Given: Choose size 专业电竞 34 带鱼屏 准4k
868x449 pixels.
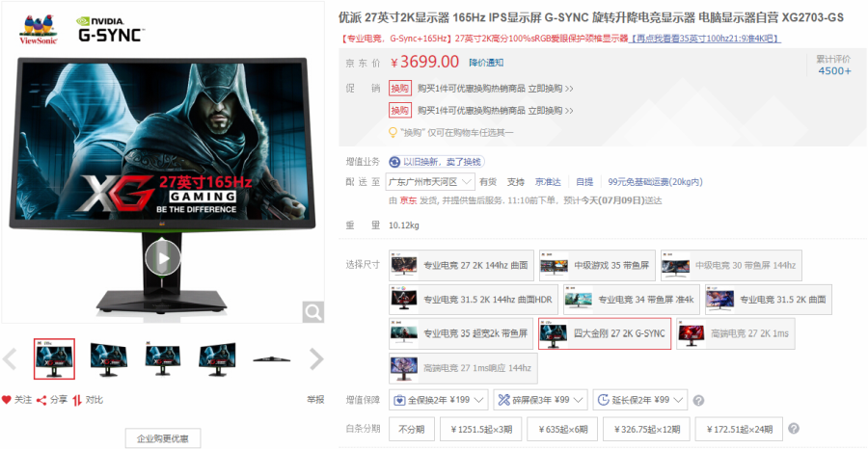Looking at the screenshot, I should [x=632, y=300].
